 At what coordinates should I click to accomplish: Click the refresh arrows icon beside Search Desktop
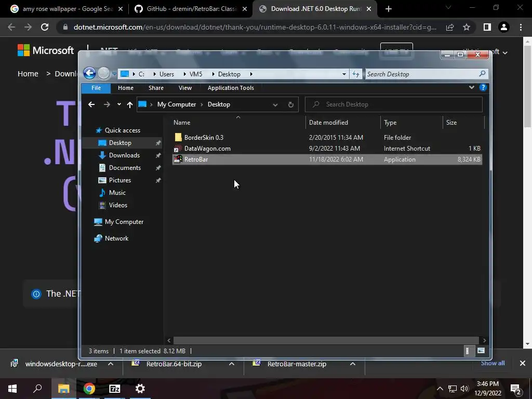pyautogui.click(x=355, y=74)
